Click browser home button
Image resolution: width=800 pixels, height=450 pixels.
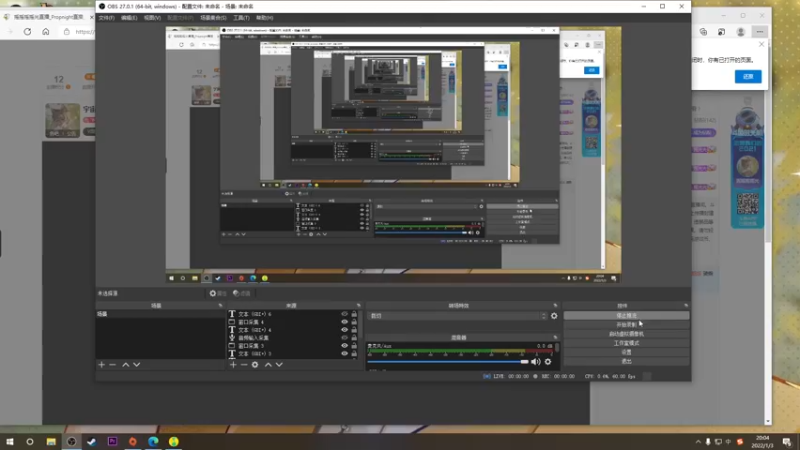click(x=46, y=32)
